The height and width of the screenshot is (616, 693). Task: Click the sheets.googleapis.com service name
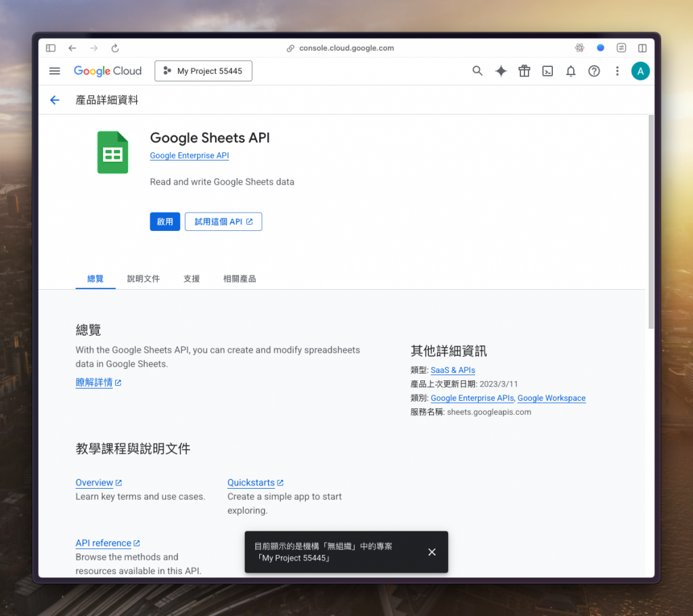point(489,412)
